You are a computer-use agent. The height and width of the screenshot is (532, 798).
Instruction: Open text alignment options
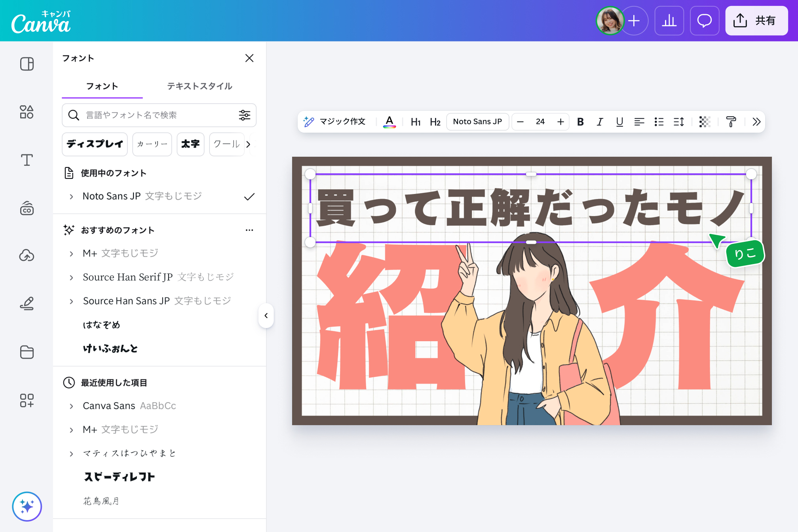click(639, 122)
